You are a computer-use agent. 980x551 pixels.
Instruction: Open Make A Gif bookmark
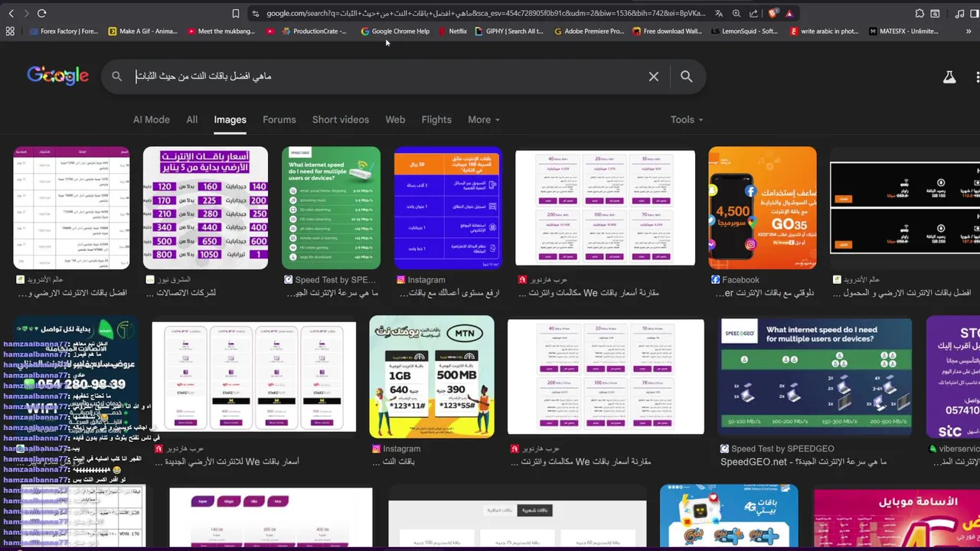pyautogui.click(x=142, y=31)
